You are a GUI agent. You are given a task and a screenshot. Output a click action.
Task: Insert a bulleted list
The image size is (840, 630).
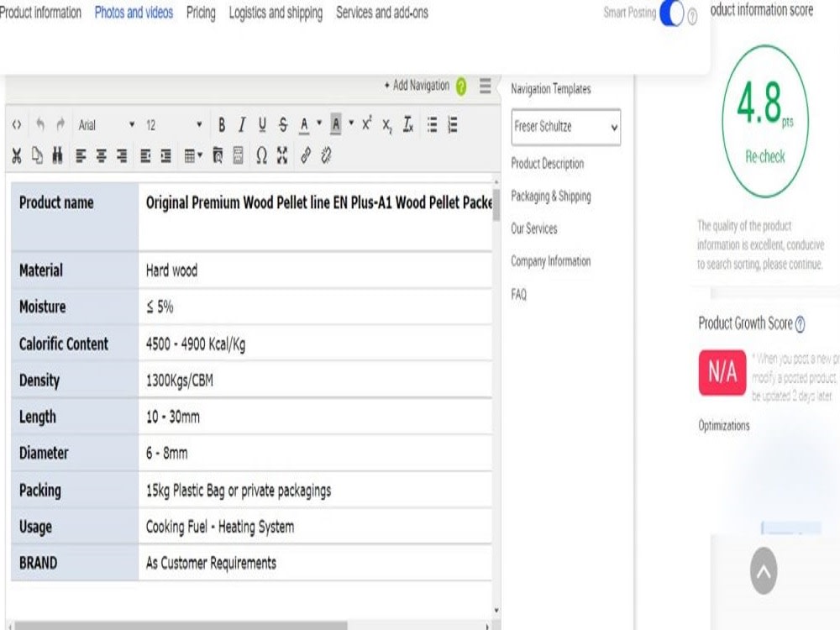(433, 124)
